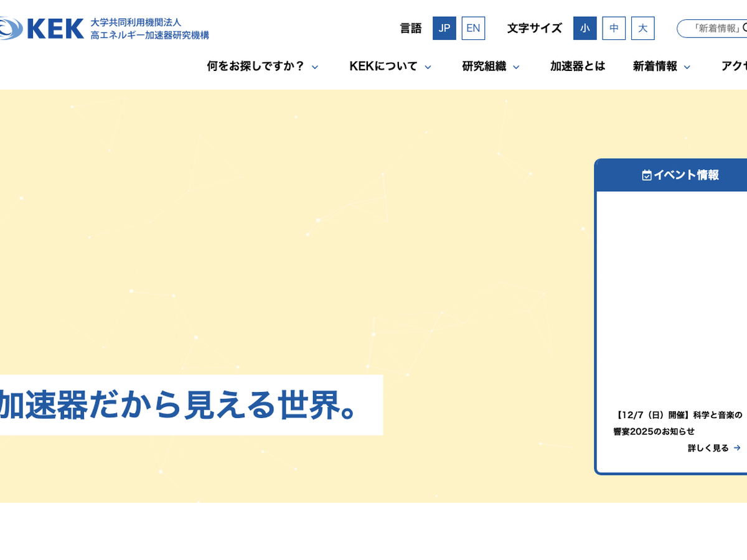Expand the 新着情報 navigation dropdown
Image resolution: width=747 pixels, height=560 pixels.
(x=661, y=67)
